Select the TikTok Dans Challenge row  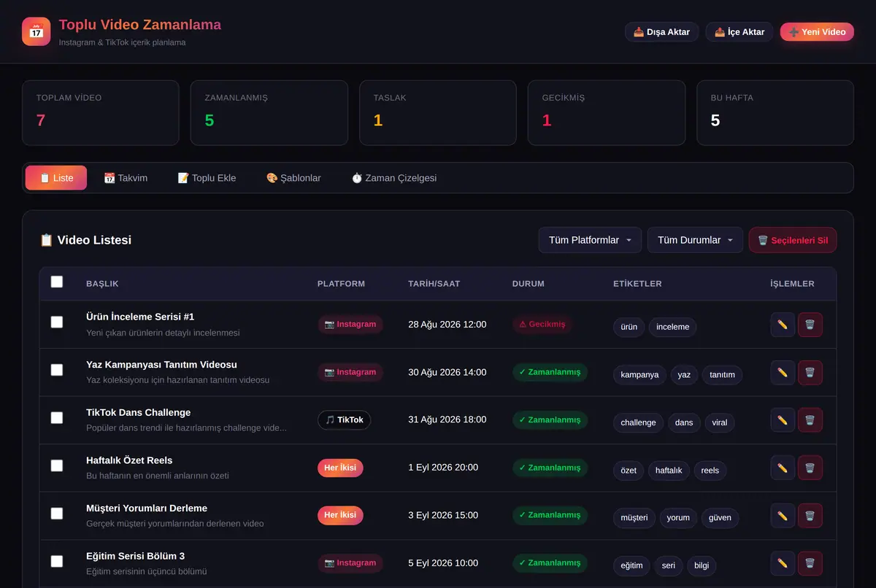point(57,417)
